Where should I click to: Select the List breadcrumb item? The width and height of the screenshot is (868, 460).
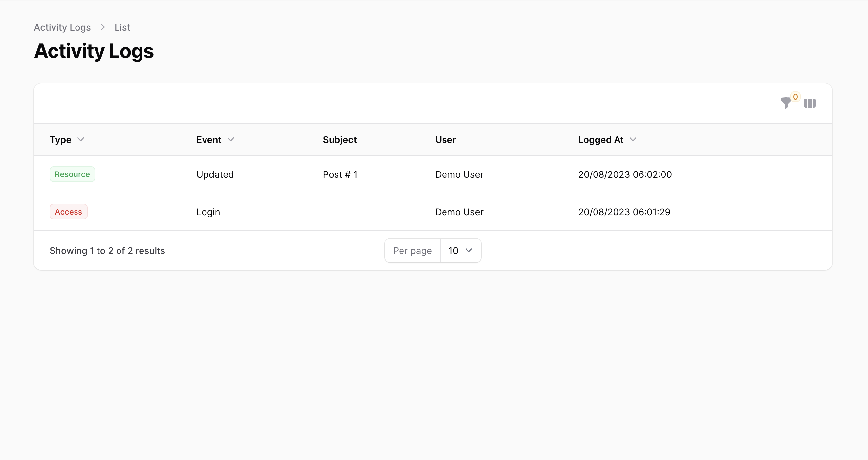pos(122,27)
